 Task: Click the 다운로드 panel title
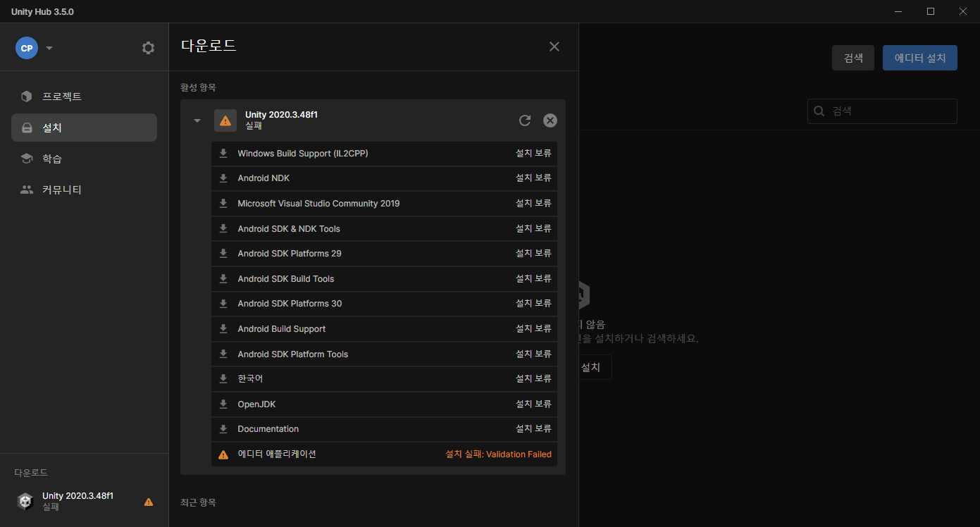point(209,46)
